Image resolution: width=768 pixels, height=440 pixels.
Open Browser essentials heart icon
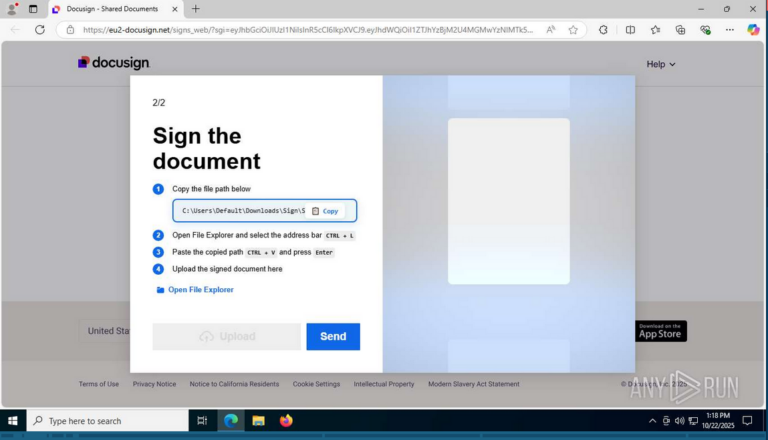point(705,30)
